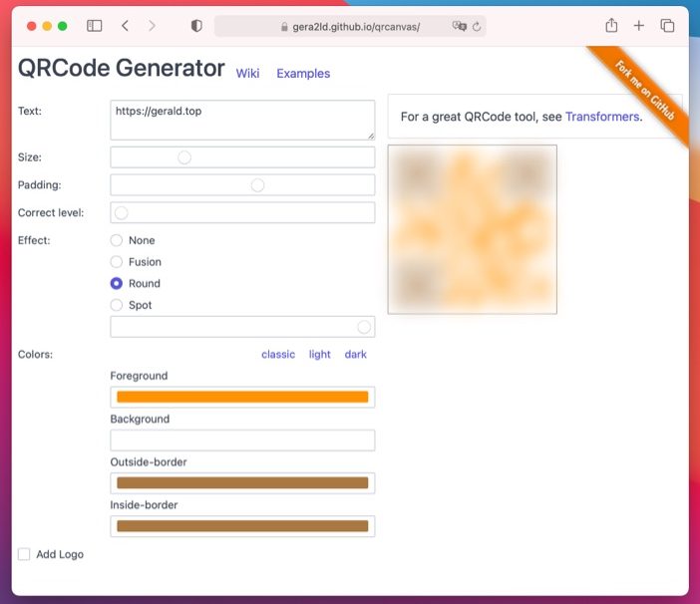Open the Share icon in toolbar
The height and width of the screenshot is (604, 700).
[x=611, y=26]
